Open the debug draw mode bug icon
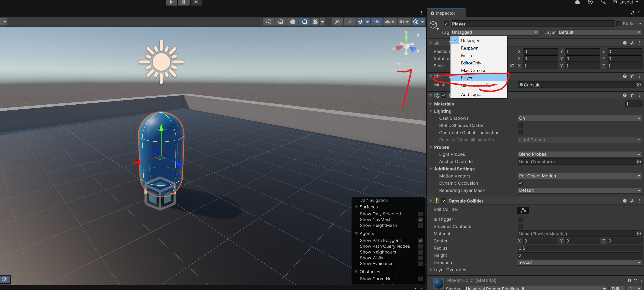 point(315,22)
